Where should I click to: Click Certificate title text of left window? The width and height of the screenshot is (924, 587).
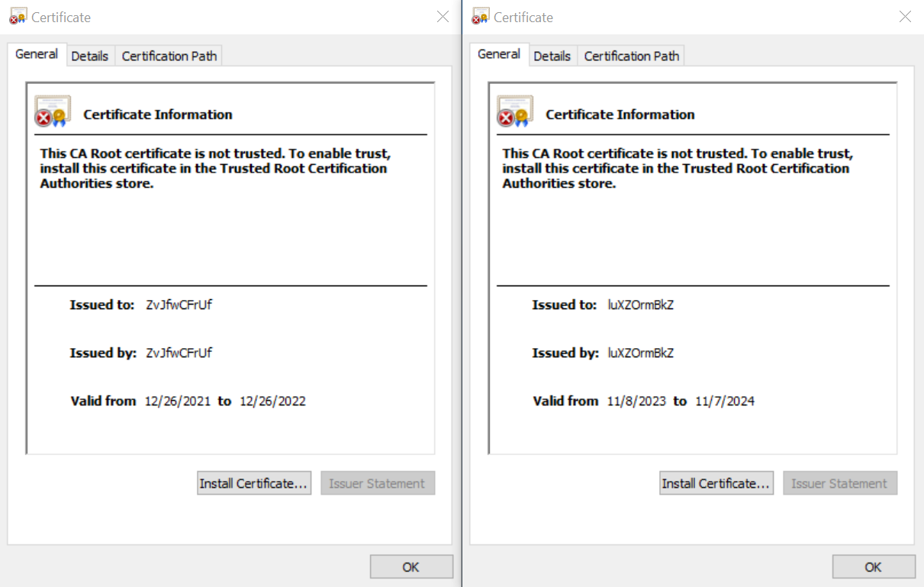click(x=61, y=17)
